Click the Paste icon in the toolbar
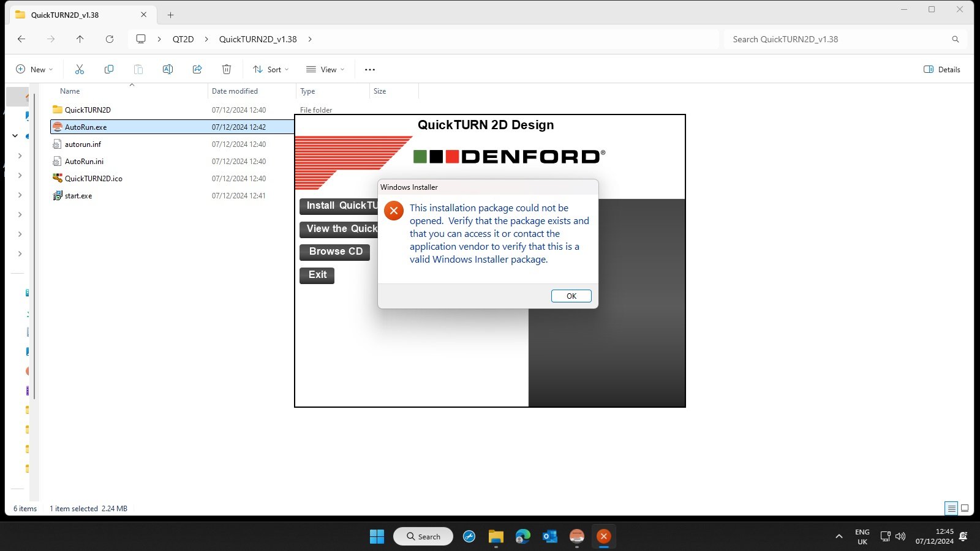The height and width of the screenshot is (551, 980). tap(138, 69)
